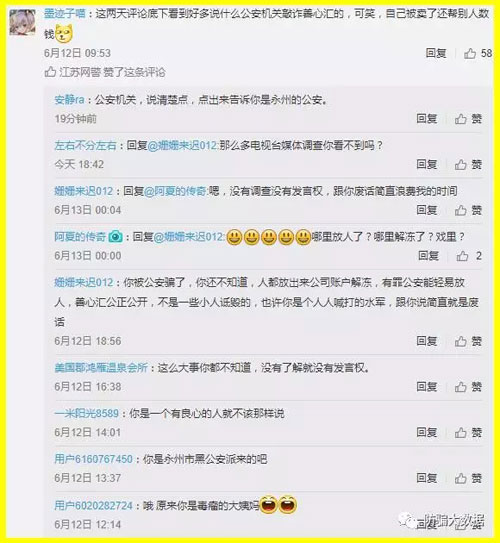Like 阿夏的传奇's reply showing 2 likes
Image resolution: width=500 pixels, height=543 pixels.
pos(469,256)
